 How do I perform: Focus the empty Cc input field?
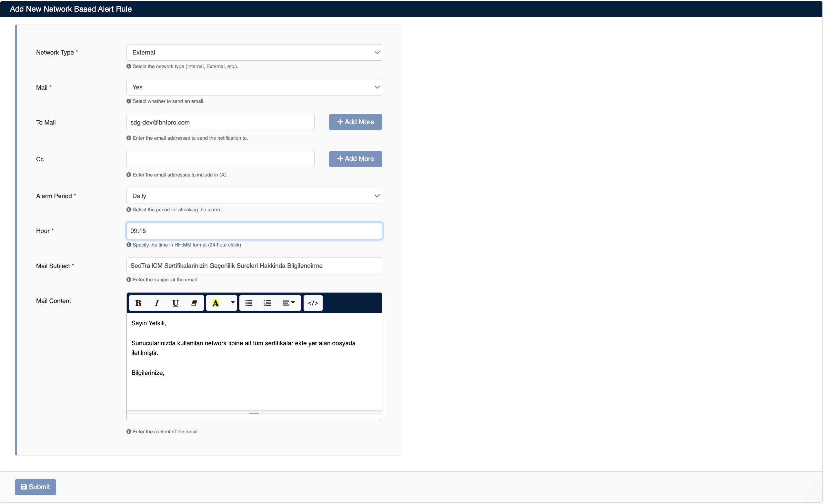point(220,159)
